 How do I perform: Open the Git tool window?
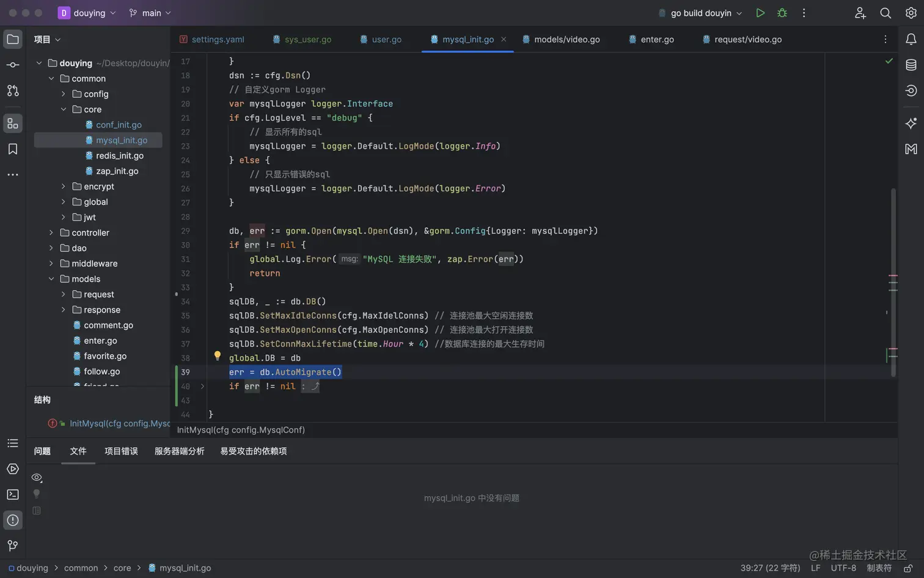point(13,546)
